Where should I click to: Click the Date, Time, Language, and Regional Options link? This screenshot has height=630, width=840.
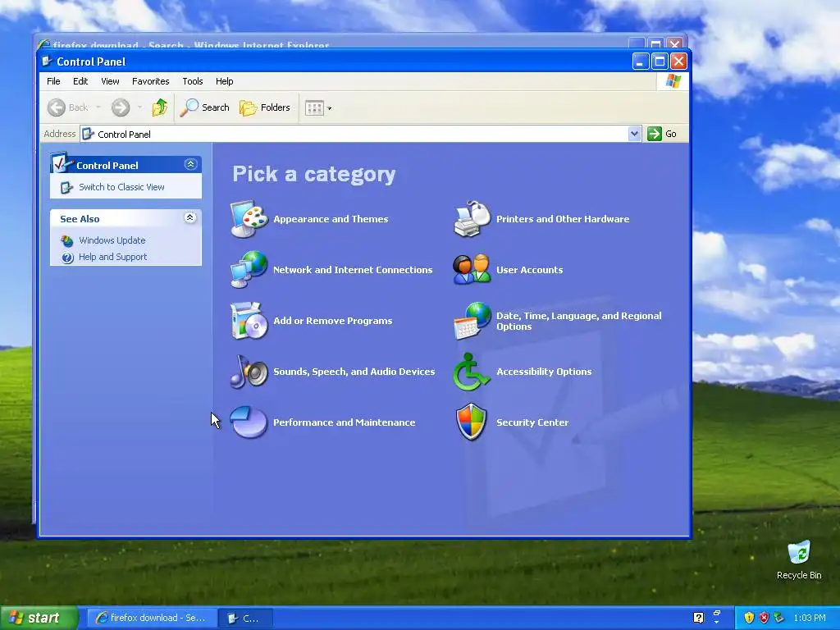point(578,321)
